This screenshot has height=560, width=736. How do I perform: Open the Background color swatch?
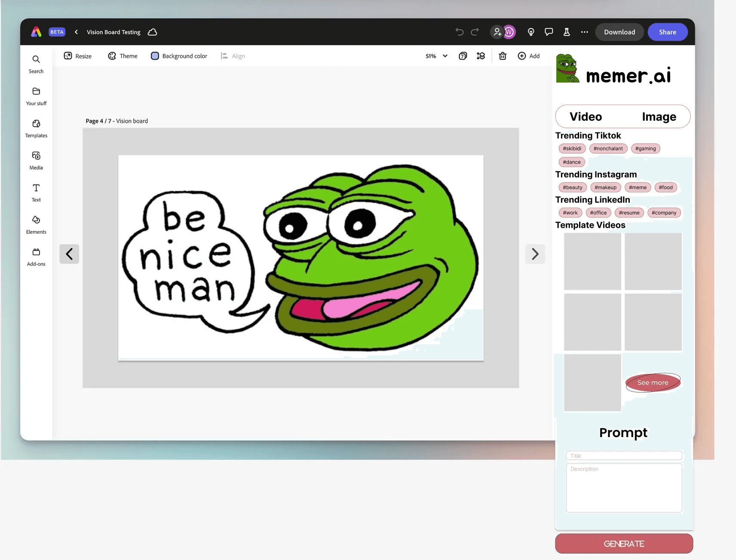click(154, 56)
